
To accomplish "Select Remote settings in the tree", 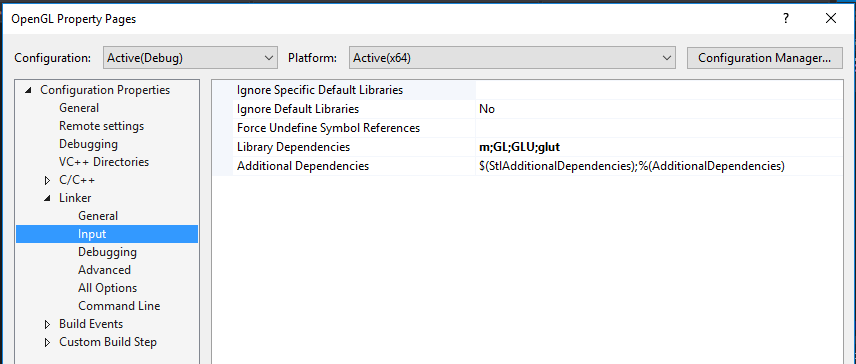I will pos(102,126).
